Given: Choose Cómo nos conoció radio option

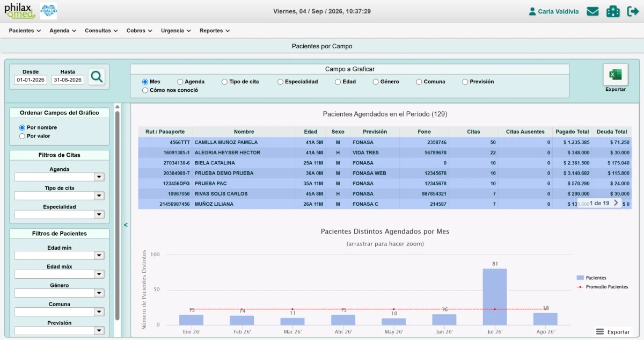Looking at the screenshot, I should point(145,90).
